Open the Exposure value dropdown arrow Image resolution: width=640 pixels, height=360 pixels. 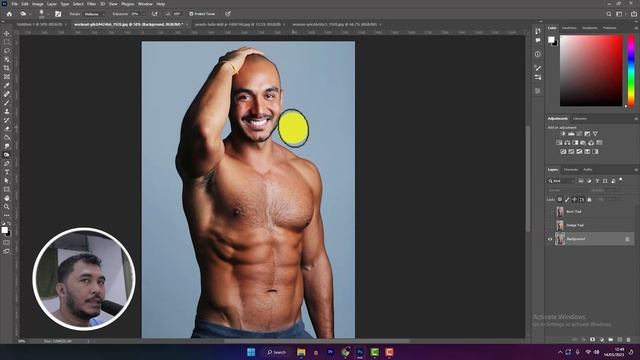(x=143, y=14)
